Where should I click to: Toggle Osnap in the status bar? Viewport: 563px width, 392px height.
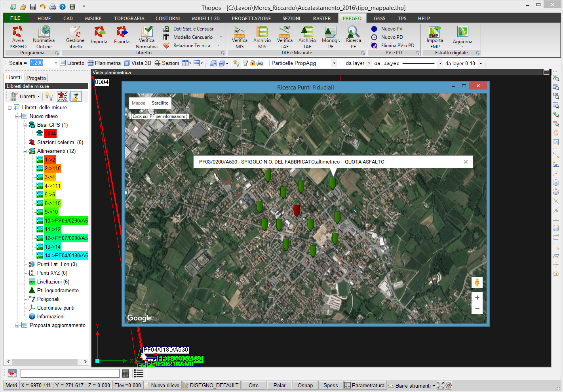(x=305, y=385)
